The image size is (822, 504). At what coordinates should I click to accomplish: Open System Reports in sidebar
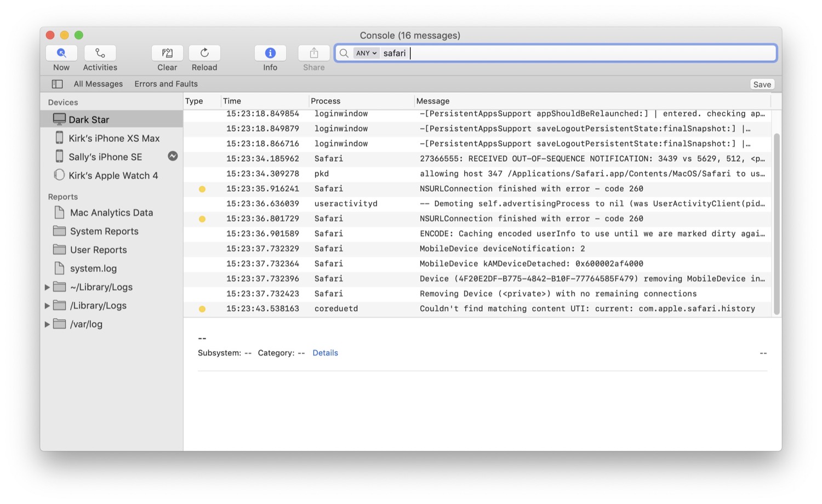(x=104, y=231)
